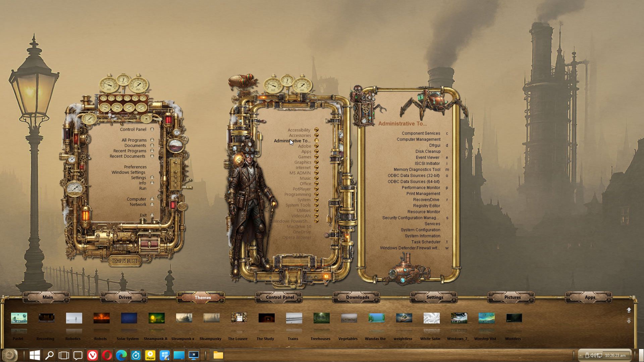Open Vivaldi browser from taskbar
This screenshot has height=362, width=644.
[x=93, y=355]
